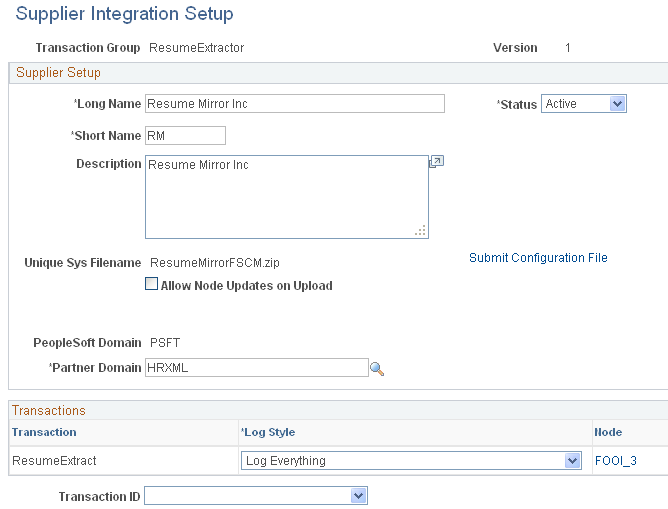
Task: Focus the Short Name input field
Action: pos(185,135)
